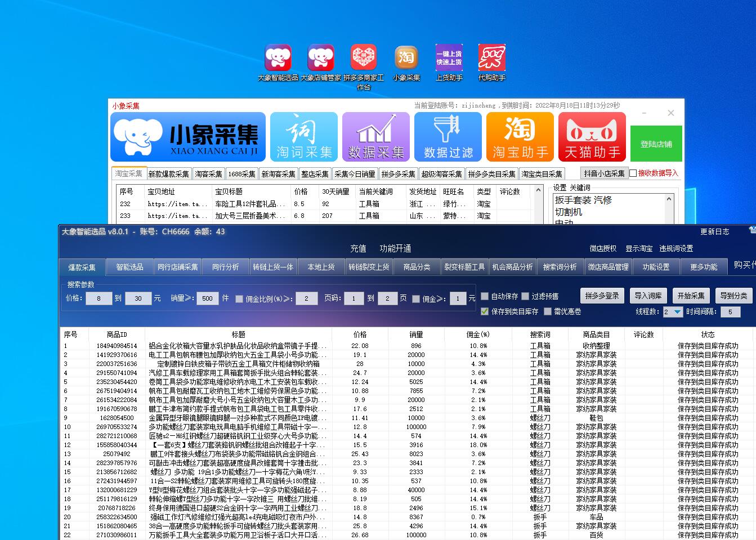
Task: Switch to 抖音小店采集 tab
Action: click(x=604, y=173)
